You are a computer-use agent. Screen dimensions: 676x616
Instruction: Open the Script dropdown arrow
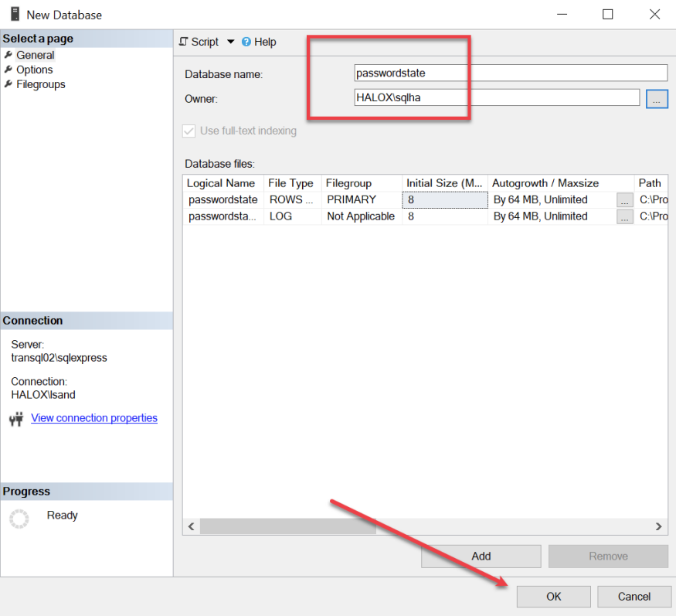(231, 42)
